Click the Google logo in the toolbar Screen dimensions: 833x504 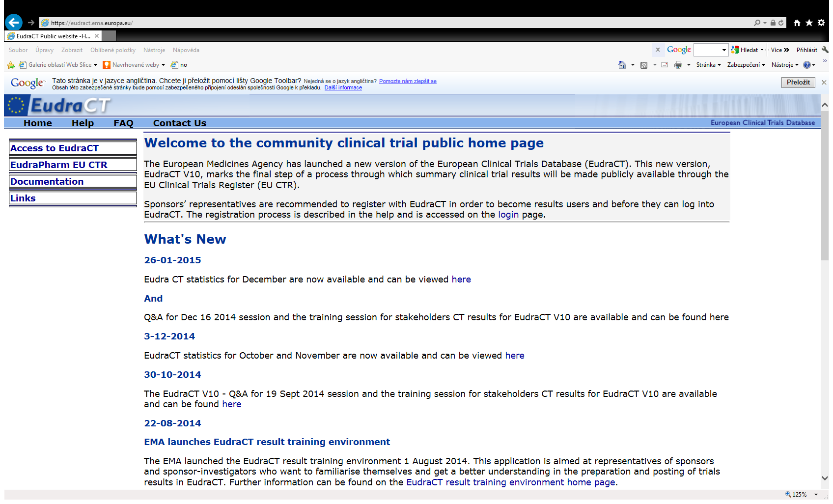tap(679, 50)
